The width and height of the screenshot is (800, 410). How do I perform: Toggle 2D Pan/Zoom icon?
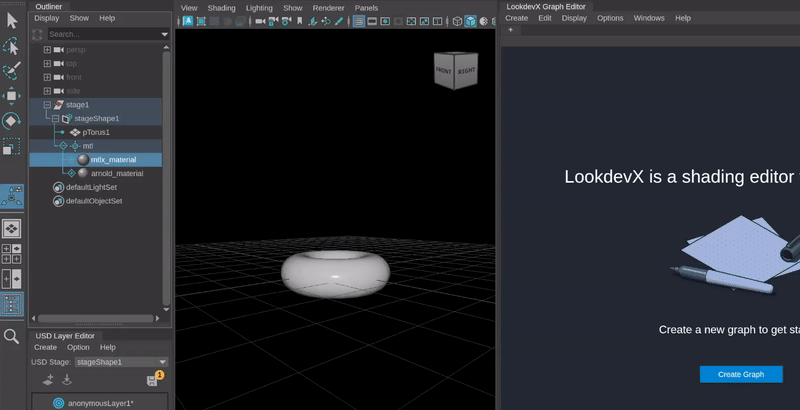click(326, 21)
